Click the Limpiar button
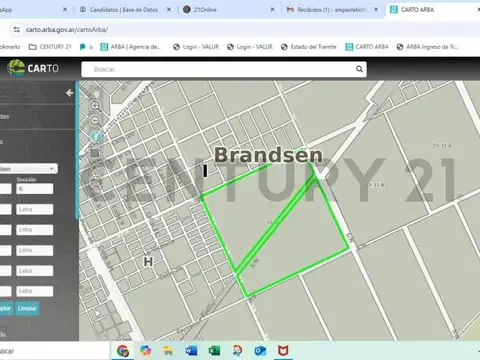This screenshot has width=480, height=360. click(27, 308)
